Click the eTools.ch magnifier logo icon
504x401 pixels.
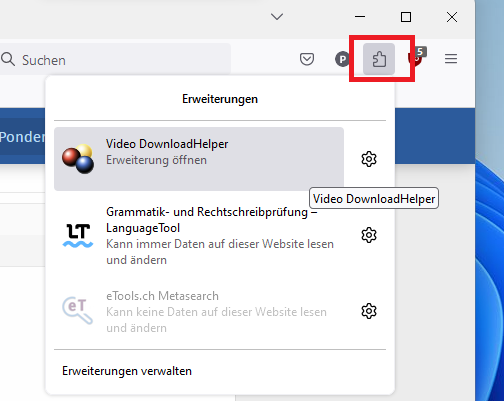(x=78, y=311)
